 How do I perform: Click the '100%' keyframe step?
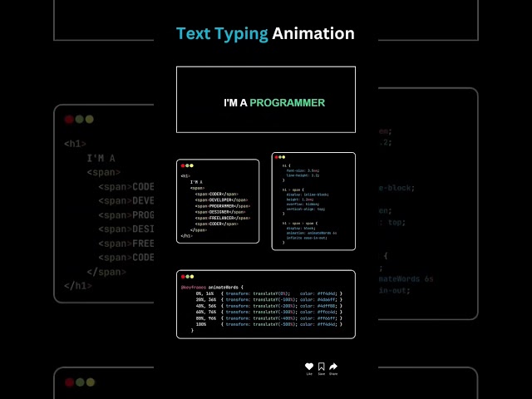pos(201,324)
